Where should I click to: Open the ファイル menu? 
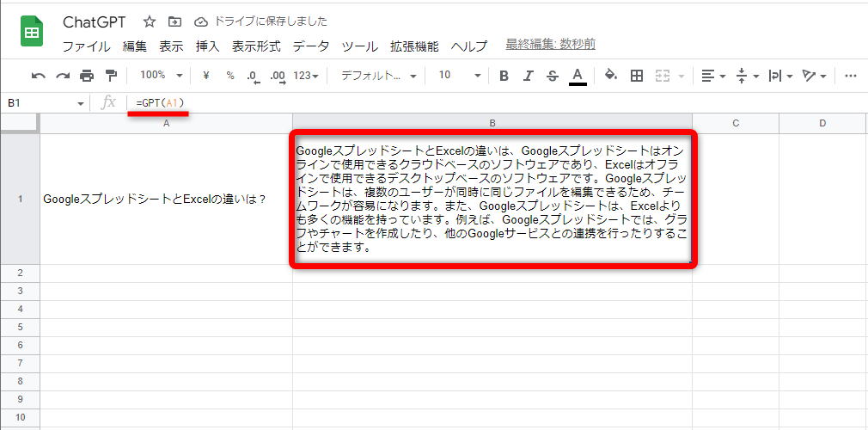pos(86,46)
